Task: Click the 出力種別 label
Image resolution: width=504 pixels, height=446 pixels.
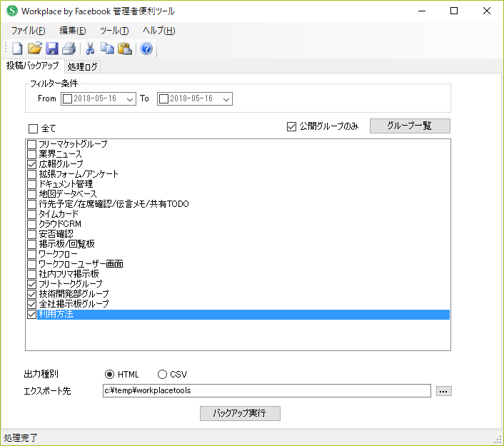Action: tap(41, 374)
